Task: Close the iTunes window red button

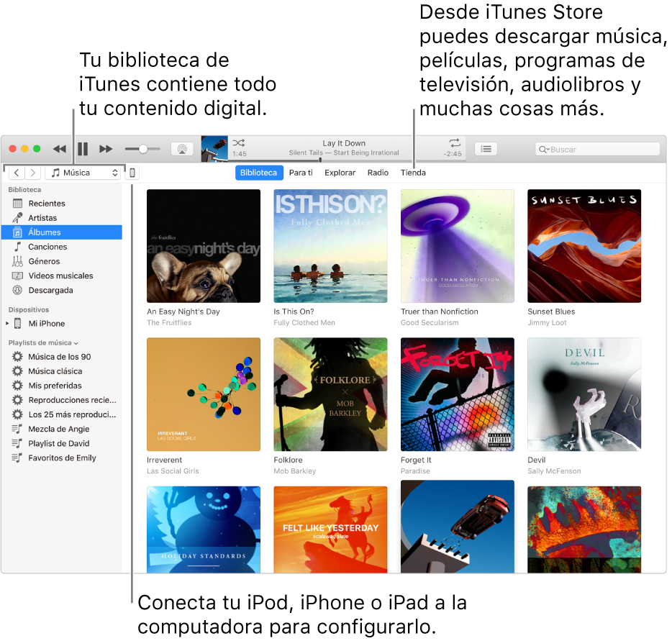Action: (12, 149)
